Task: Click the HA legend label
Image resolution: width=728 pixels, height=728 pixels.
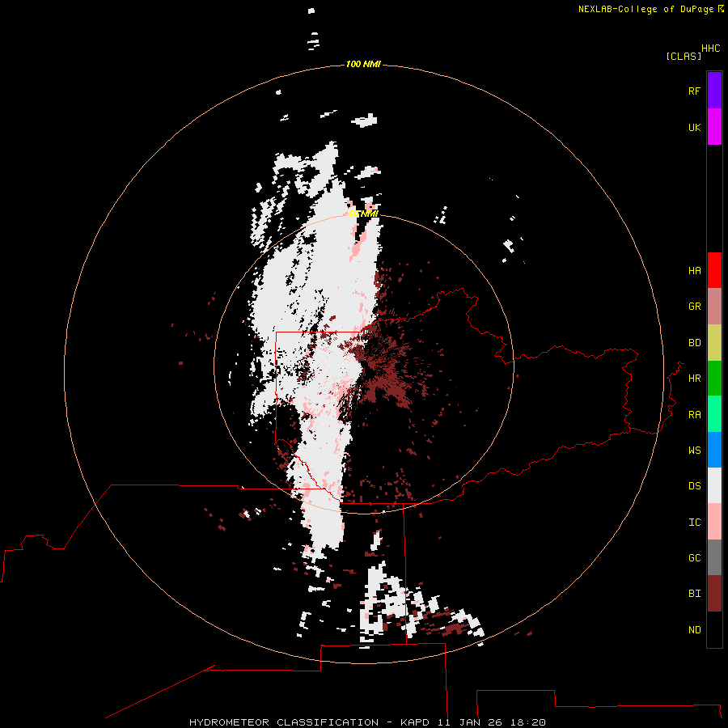Action: pos(694,271)
